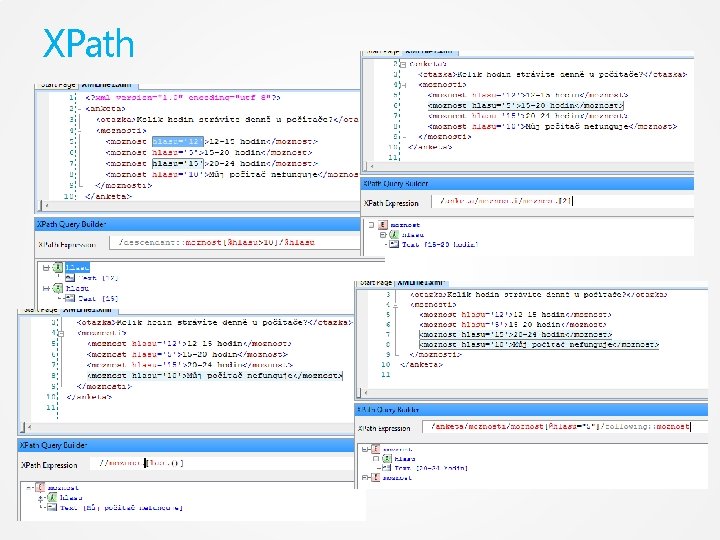Select Text [Můj počítač nefunguje] result row
Image resolution: width=720 pixels, height=540 pixels.
tap(121, 507)
